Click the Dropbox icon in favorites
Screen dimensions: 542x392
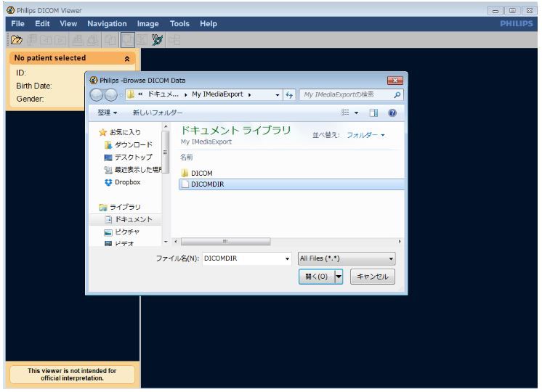coord(108,182)
